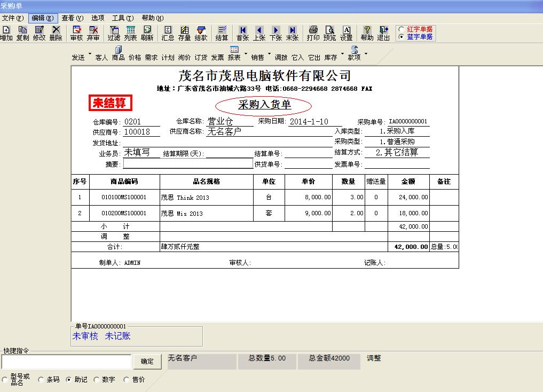Click the 预览 (preview) icon
Image resolution: width=543 pixels, height=392 pixels.
click(329, 33)
